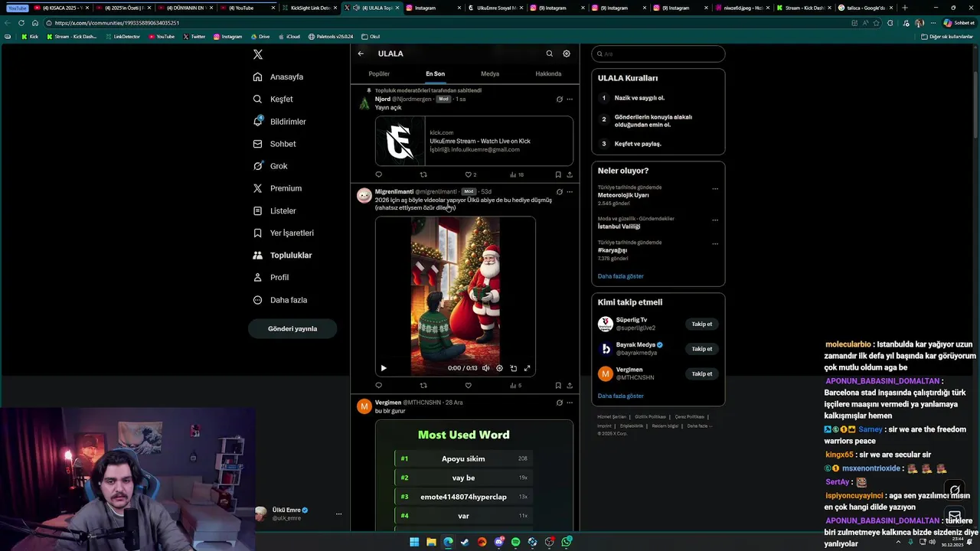Viewport: 980px width, 551px height.
Task: Open more options for İstanbul Valiliği trend
Action: (715, 220)
